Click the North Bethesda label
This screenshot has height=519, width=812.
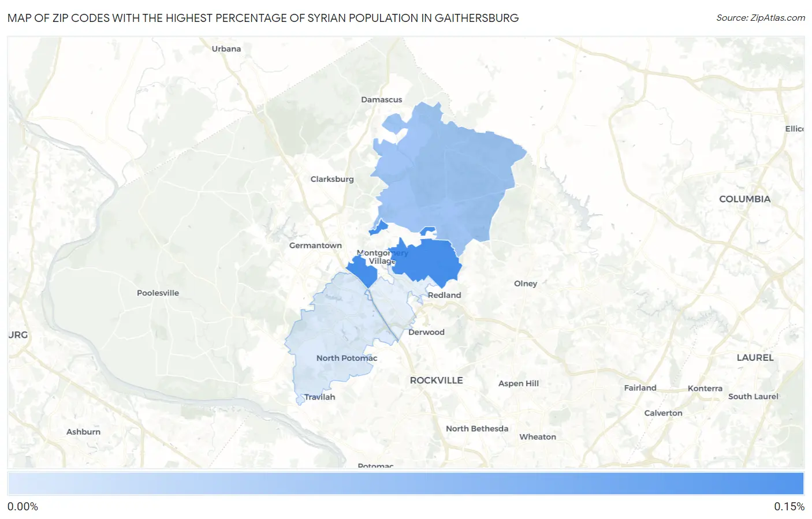tap(477, 428)
